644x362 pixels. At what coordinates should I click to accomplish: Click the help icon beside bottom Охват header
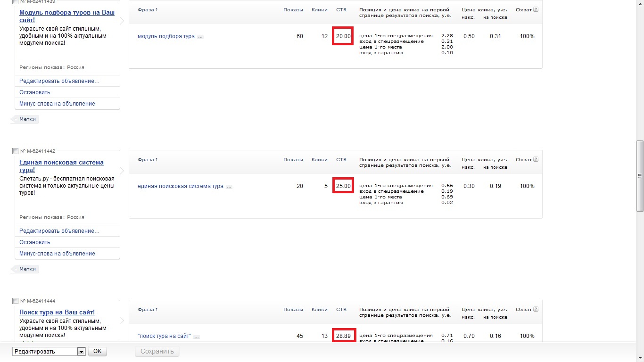[536, 309]
